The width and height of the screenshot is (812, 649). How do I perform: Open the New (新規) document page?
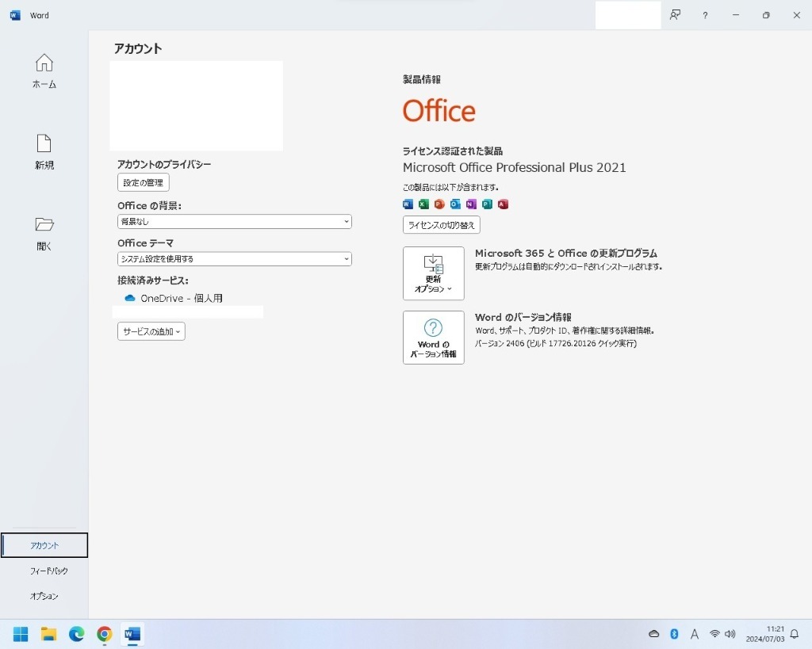44,151
